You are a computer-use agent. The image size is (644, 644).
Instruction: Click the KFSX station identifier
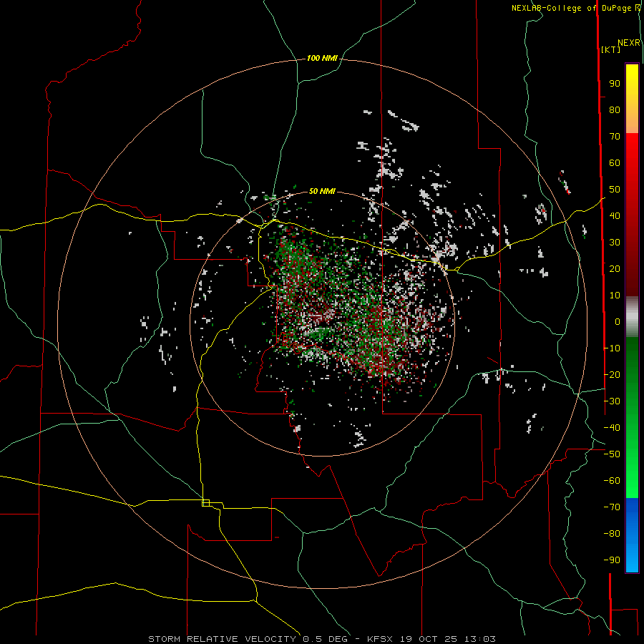[x=381, y=639]
